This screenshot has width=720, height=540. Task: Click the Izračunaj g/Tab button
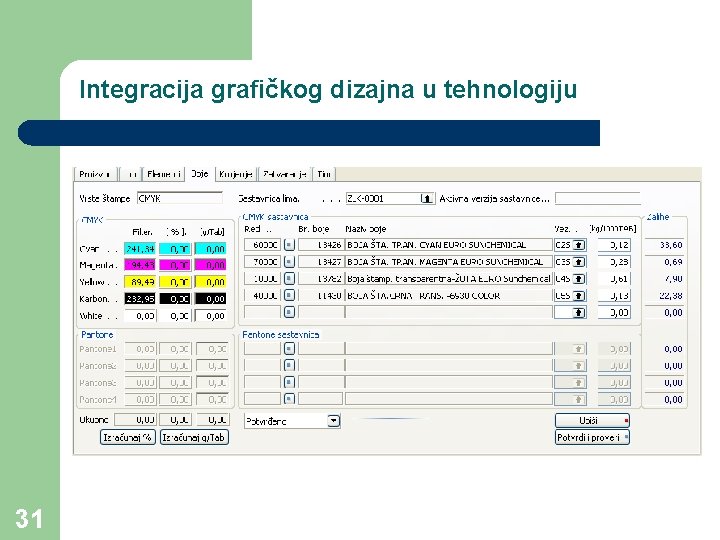point(194,437)
